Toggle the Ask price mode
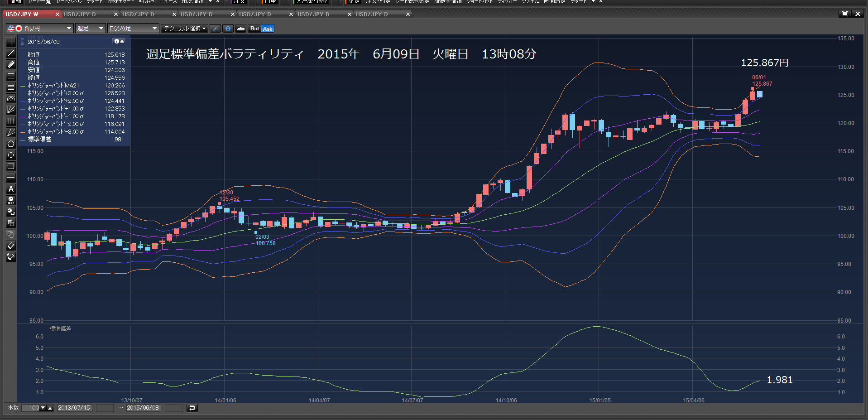The image size is (868, 420). coord(268,29)
